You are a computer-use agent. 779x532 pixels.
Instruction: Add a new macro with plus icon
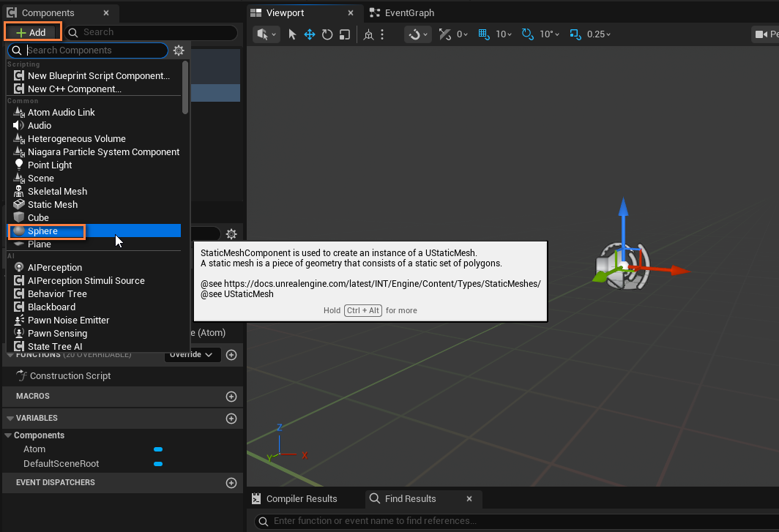231,397
